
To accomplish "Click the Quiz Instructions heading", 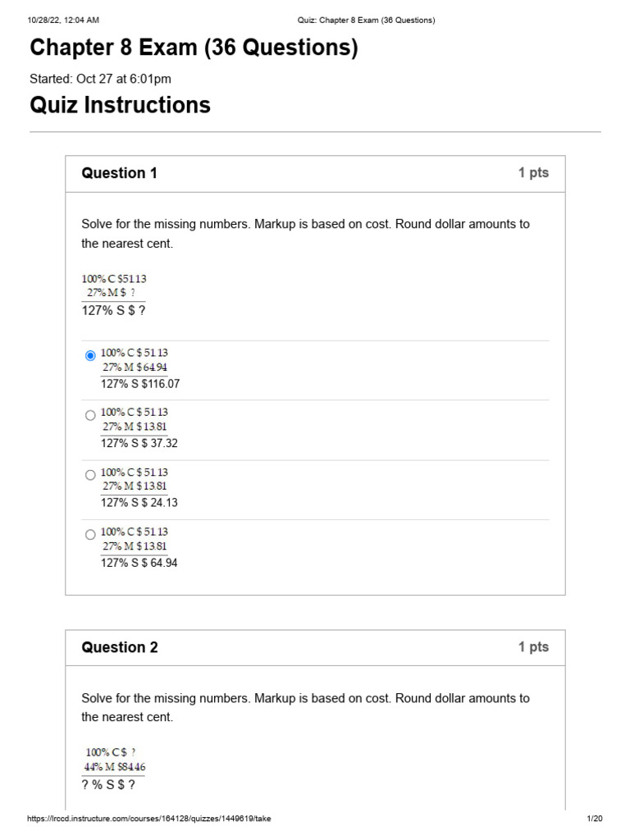I will pyautogui.click(x=120, y=105).
